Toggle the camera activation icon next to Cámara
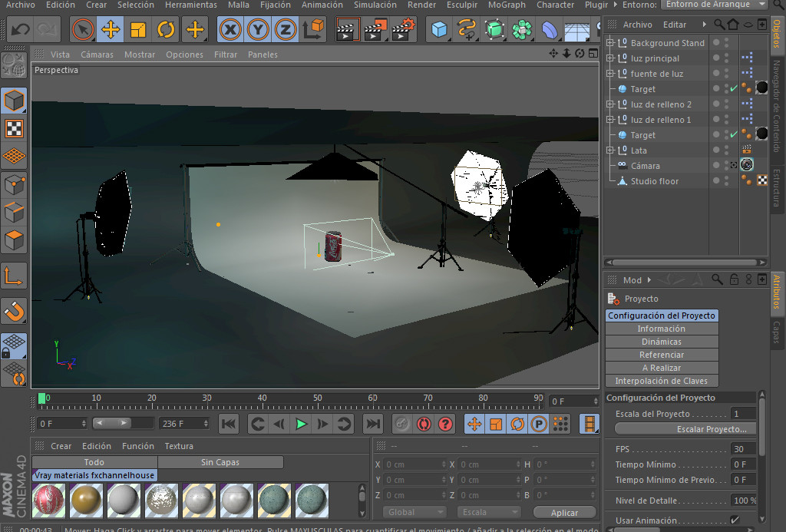Screen dimensions: 786x532 (x=733, y=165)
